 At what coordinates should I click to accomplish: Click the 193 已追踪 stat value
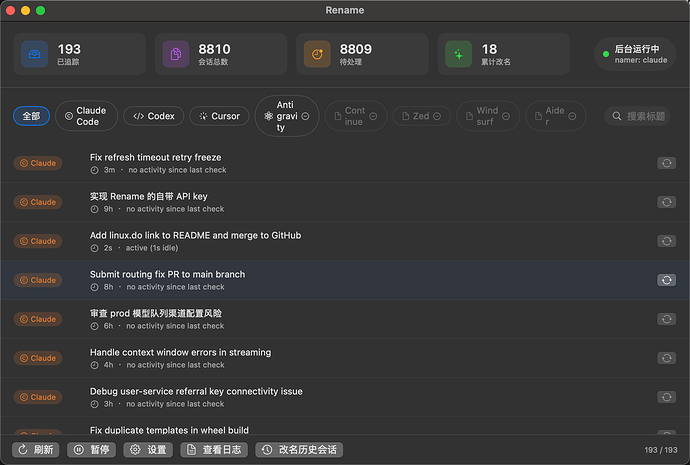coord(69,49)
